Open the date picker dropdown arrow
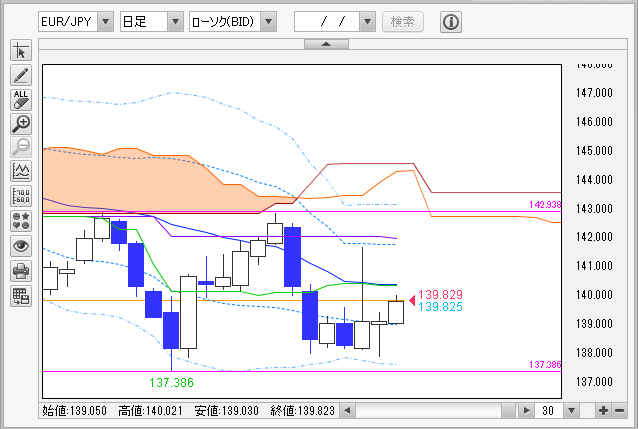This screenshot has width=638, height=429. pos(367,22)
